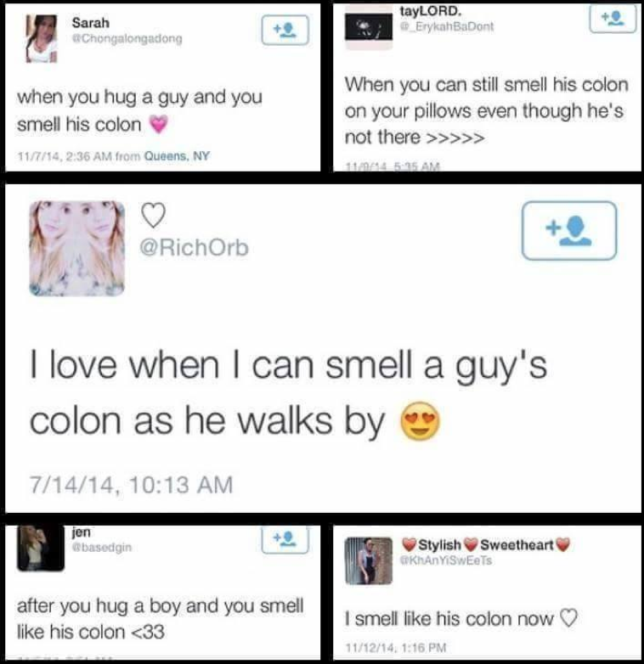644x664 pixels.
Task: Follow @RichOrb using the add-user button
Action: pyautogui.click(x=569, y=231)
